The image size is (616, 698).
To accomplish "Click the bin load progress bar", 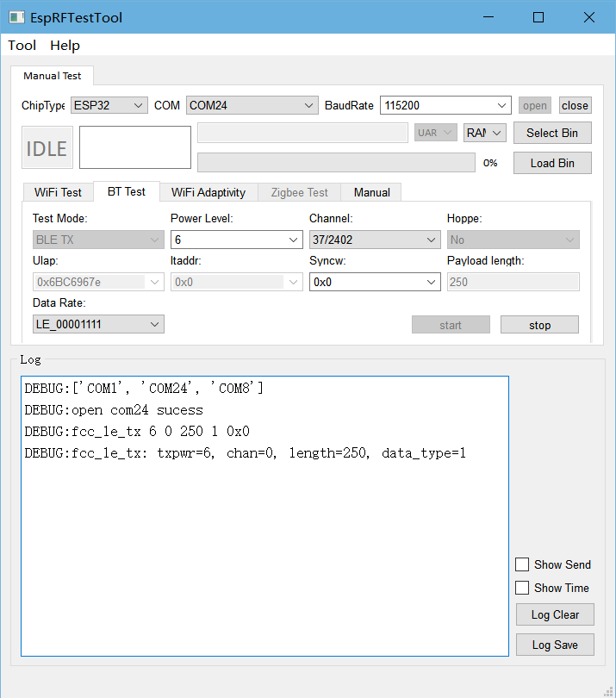I will click(336, 163).
